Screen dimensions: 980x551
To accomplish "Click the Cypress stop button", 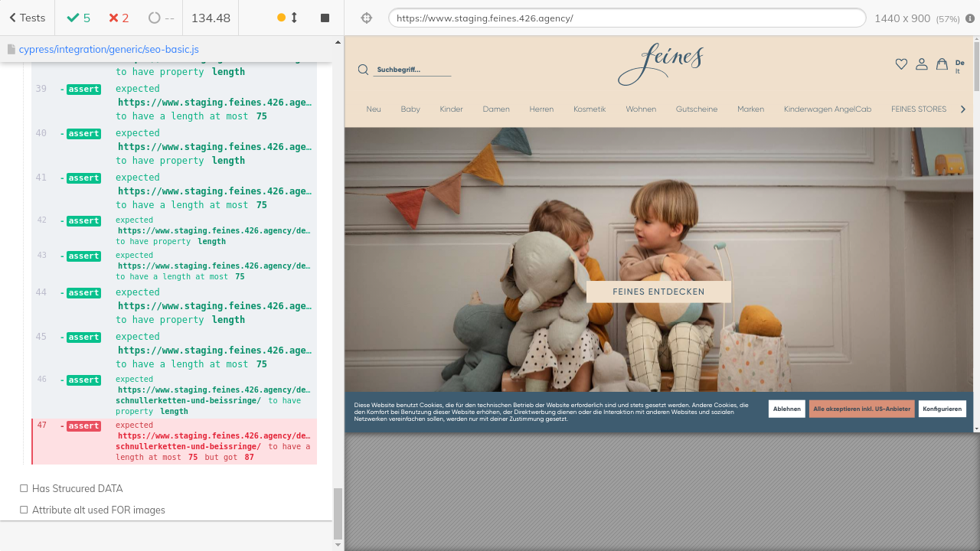I will [325, 18].
